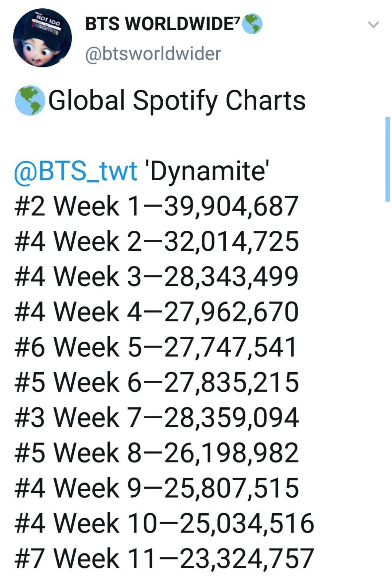Click the BTS WORLDWIDE display name
This screenshot has height=584, width=392.
tap(163, 24)
